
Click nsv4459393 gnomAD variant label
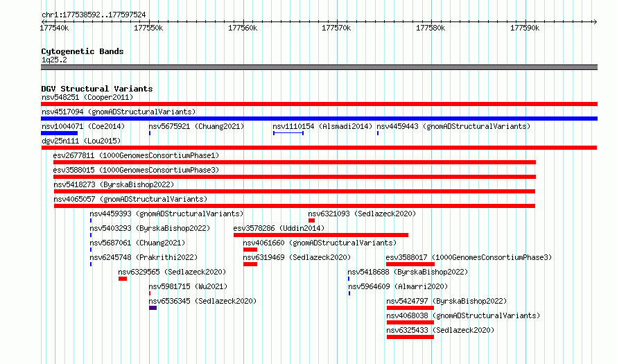(166, 214)
